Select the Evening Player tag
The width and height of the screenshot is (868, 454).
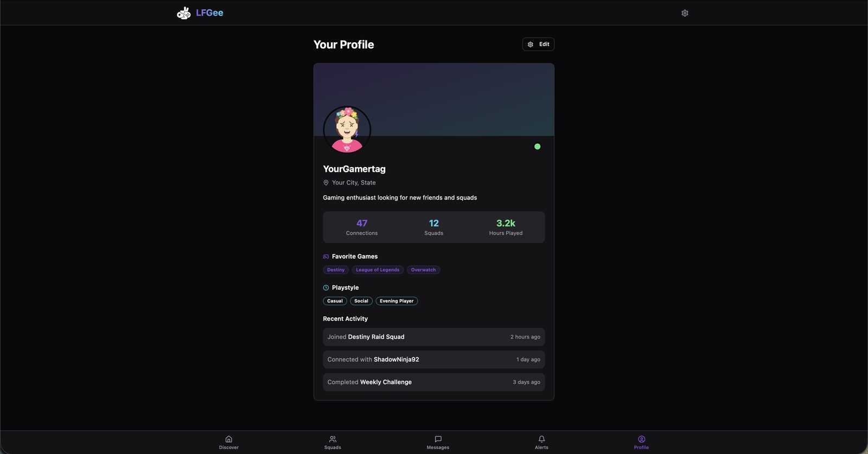click(397, 301)
